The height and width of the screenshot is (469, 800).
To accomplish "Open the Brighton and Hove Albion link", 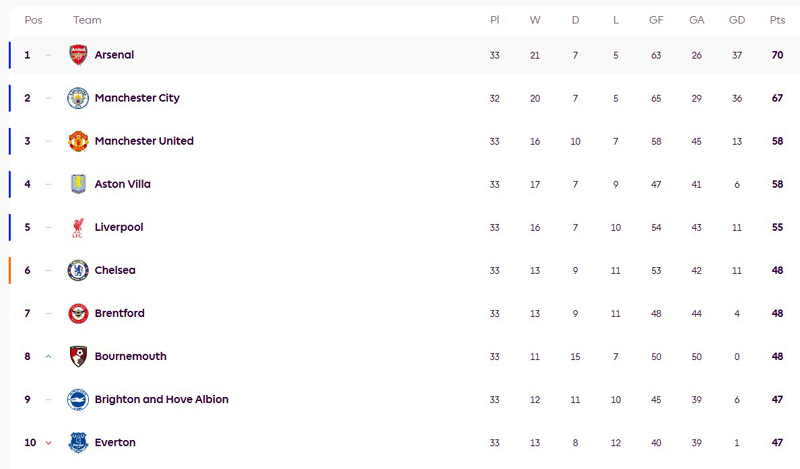I will pyautogui.click(x=161, y=399).
